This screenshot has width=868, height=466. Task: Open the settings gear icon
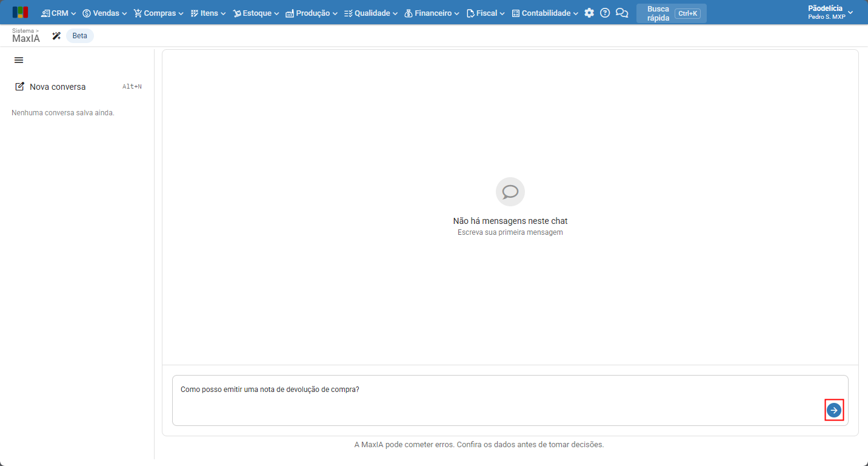(589, 13)
